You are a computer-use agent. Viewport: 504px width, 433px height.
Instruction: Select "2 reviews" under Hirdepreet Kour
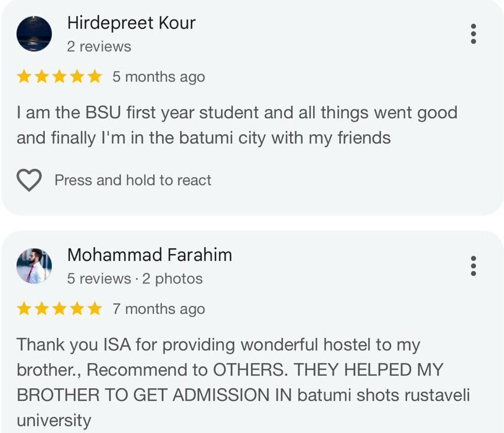click(99, 47)
